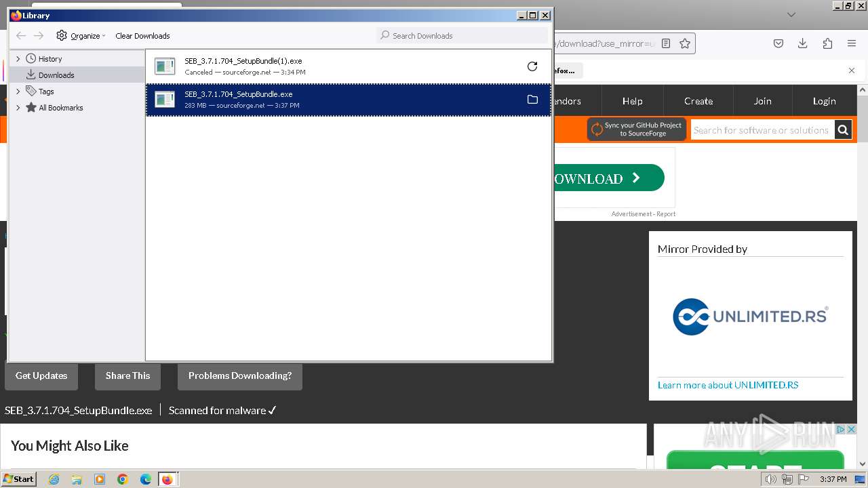Image resolution: width=868 pixels, height=488 pixels.
Task: Focus the Search Downloads field
Action: coord(462,35)
